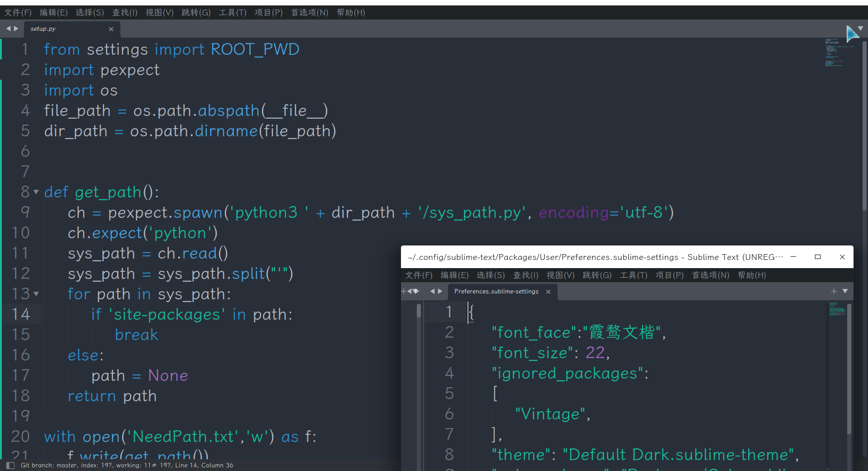Open 工具(T) menu in the Preferences window

pos(633,275)
